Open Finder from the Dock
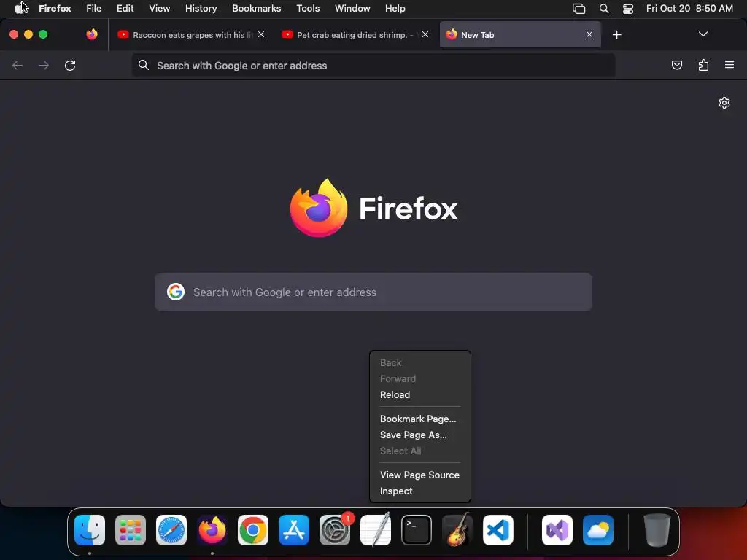 90,530
